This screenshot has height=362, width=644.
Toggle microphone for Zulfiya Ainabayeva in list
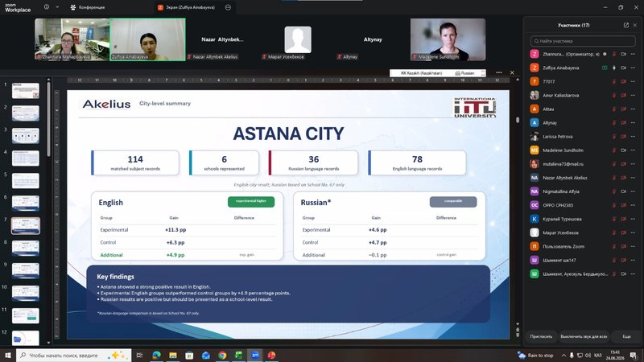[x=614, y=68]
